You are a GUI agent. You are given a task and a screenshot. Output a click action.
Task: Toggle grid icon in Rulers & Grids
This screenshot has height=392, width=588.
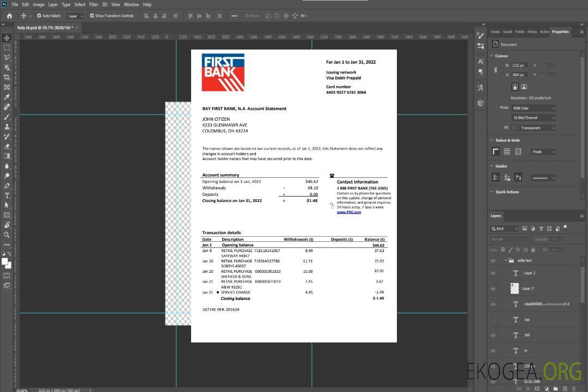507,151
